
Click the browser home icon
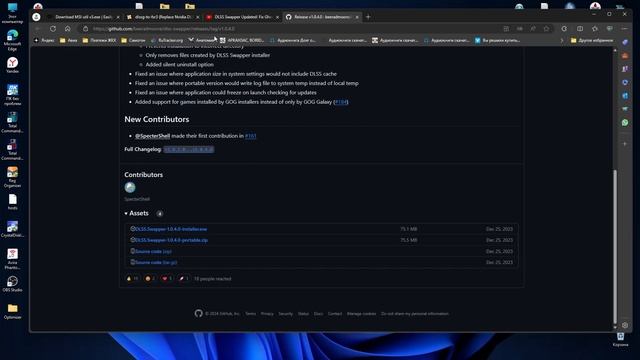pos(67,29)
